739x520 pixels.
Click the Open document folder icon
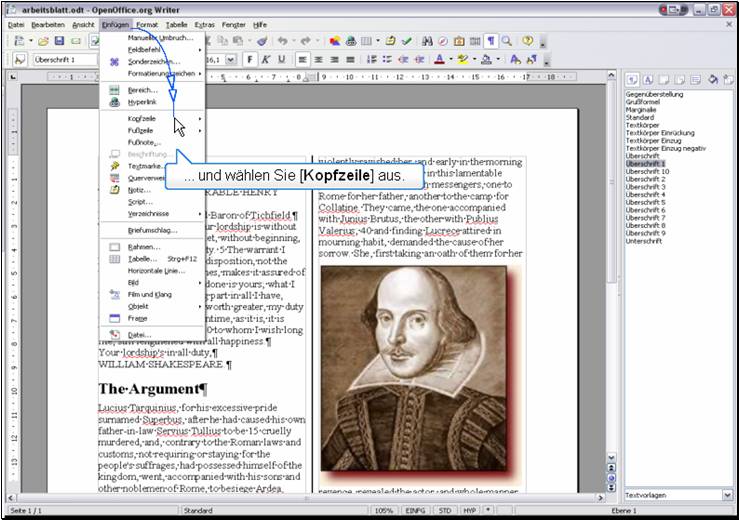[44, 41]
